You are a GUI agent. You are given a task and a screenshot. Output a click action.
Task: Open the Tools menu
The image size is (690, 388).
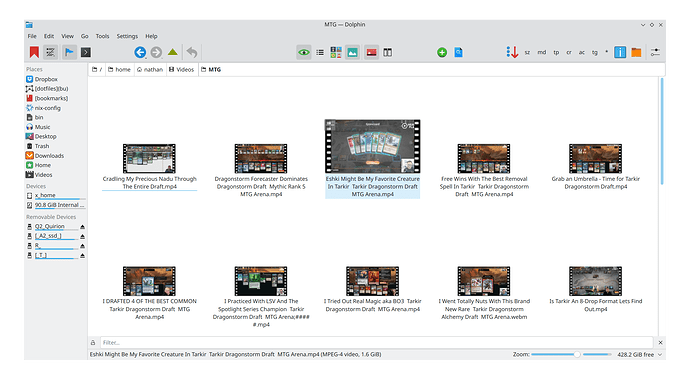coord(102,36)
